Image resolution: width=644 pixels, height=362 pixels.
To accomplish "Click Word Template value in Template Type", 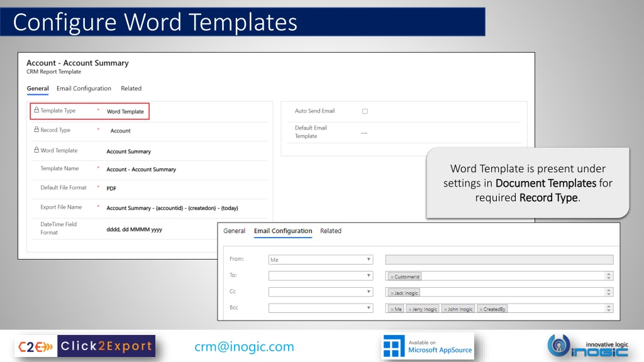I will [x=125, y=111].
